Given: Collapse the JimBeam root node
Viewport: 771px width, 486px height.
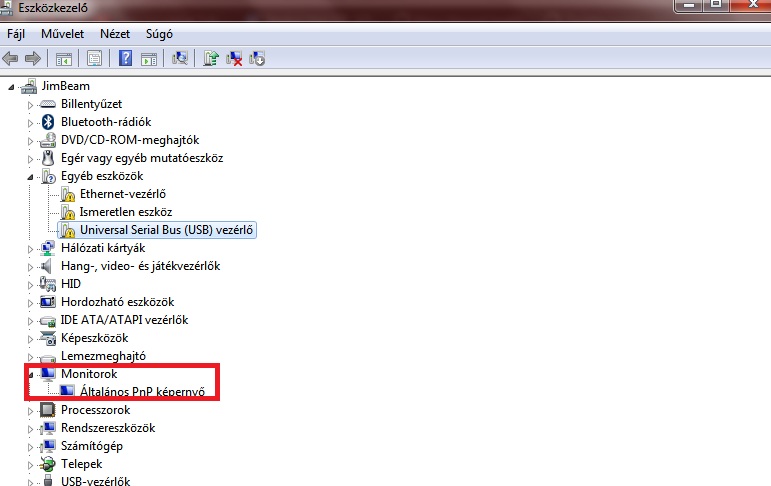Looking at the screenshot, I should (11, 87).
